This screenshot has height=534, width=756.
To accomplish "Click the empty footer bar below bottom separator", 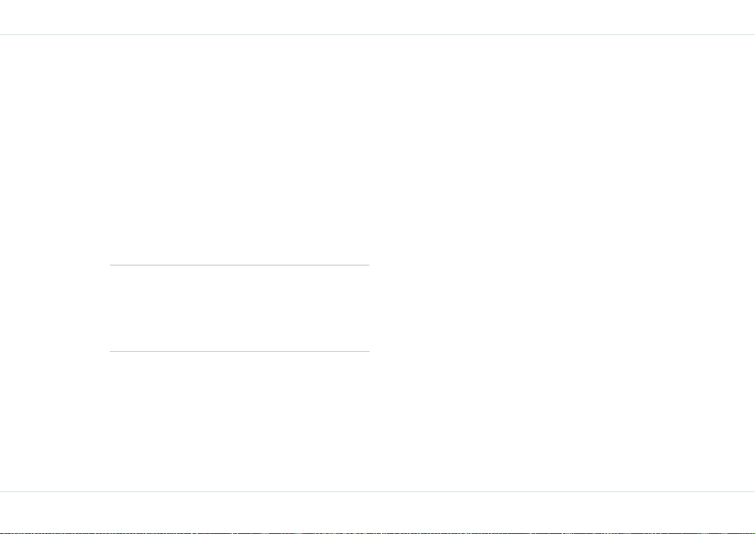I will (378, 512).
